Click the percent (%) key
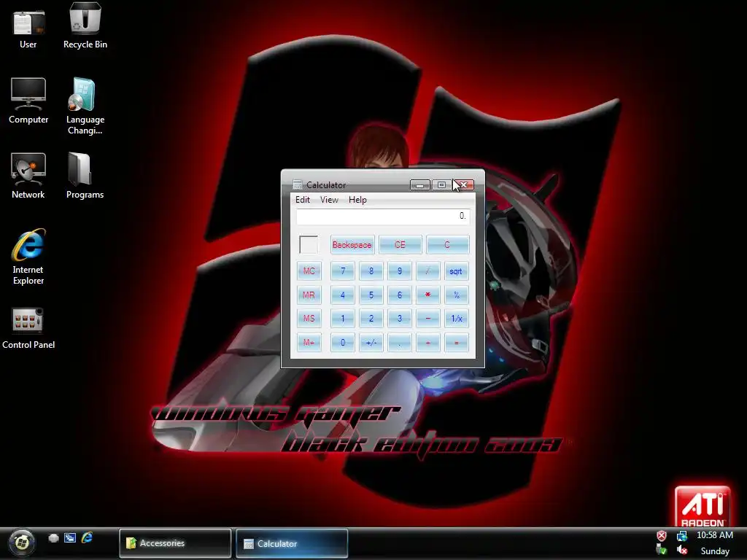The width and height of the screenshot is (747, 560). click(457, 295)
